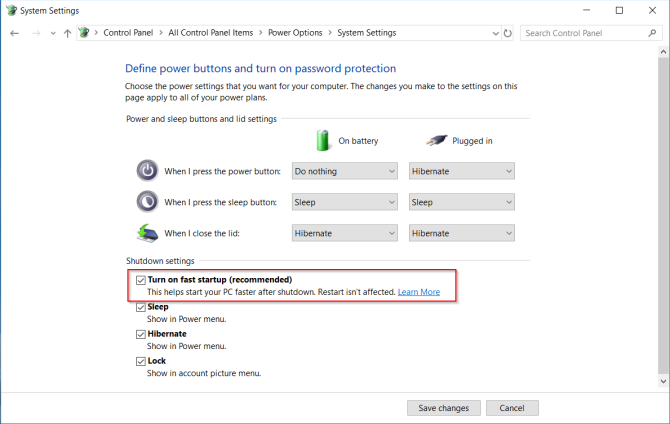
Task: Click the search magnifier icon
Action: pyautogui.click(x=652, y=33)
